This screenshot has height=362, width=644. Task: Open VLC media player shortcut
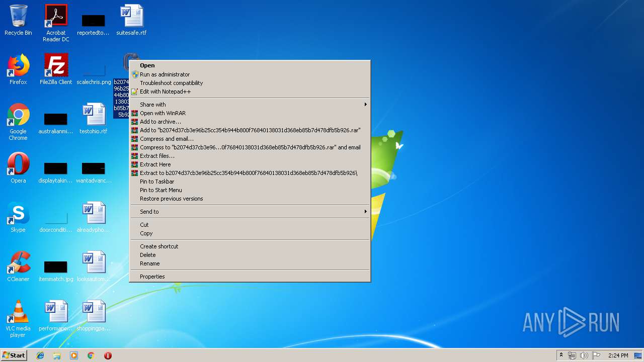click(18, 319)
